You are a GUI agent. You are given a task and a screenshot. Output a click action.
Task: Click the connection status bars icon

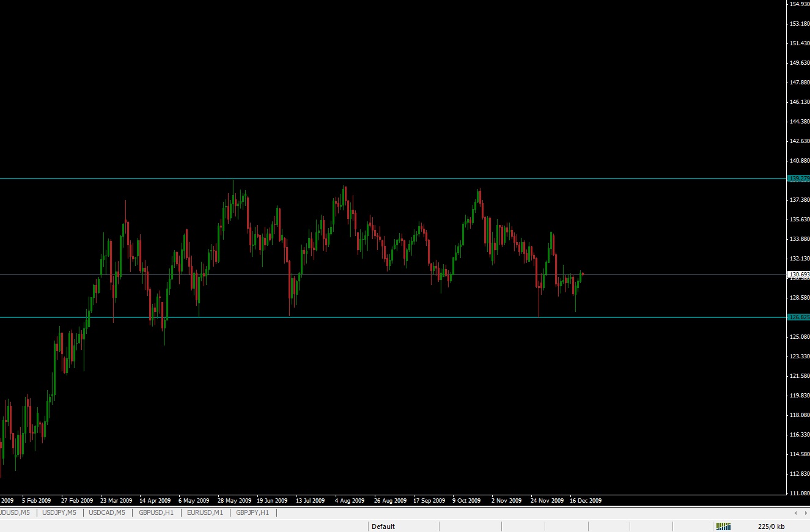pyautogui.click(x=724, y=526)
